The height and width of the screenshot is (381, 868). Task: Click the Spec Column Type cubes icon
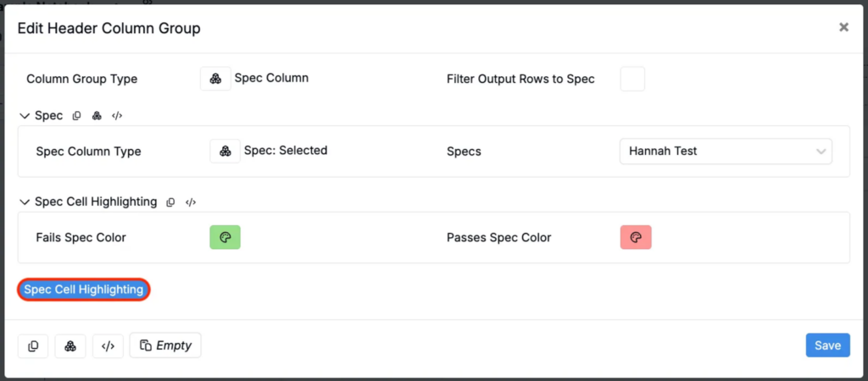[x=225, y=151]
